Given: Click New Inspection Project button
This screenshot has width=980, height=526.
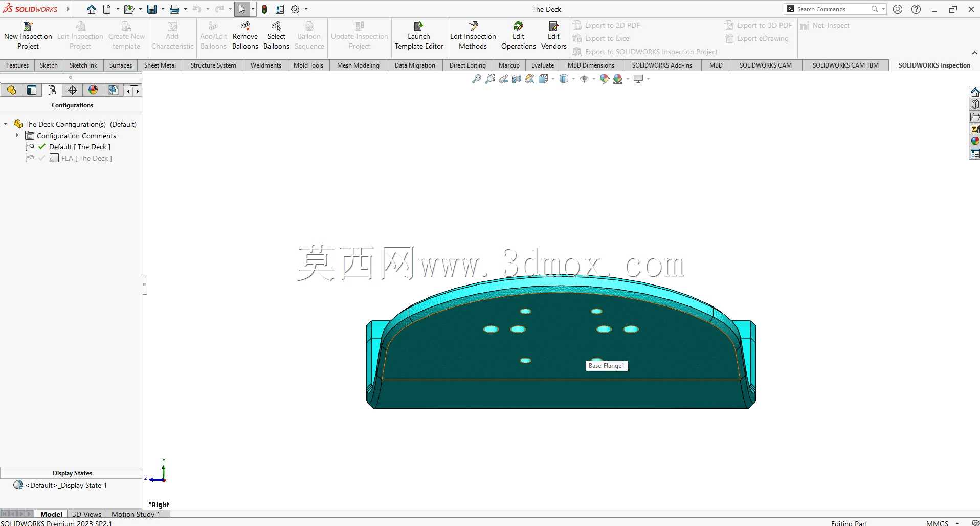Looking at the screenshot, I should coord(28,36).
